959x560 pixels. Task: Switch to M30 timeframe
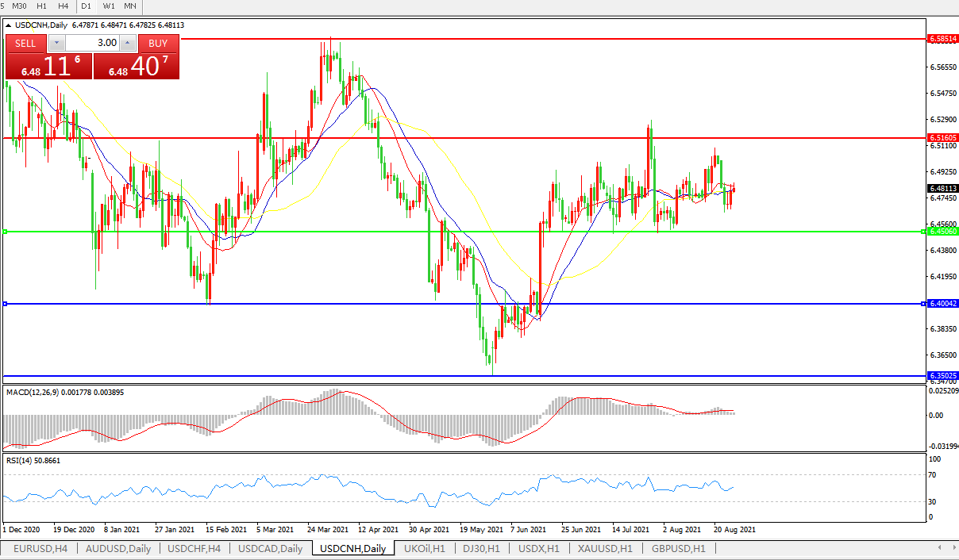tap(20, 6)
